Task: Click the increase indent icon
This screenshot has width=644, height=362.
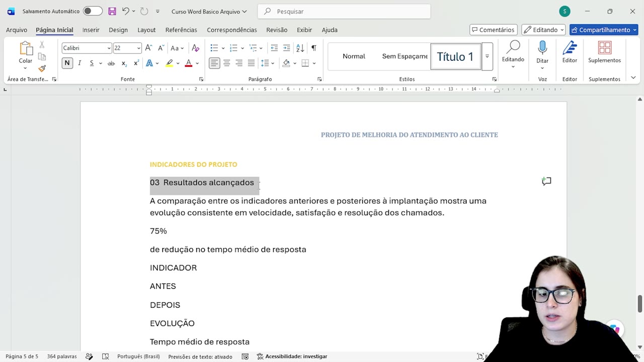Action: (286, 48)
